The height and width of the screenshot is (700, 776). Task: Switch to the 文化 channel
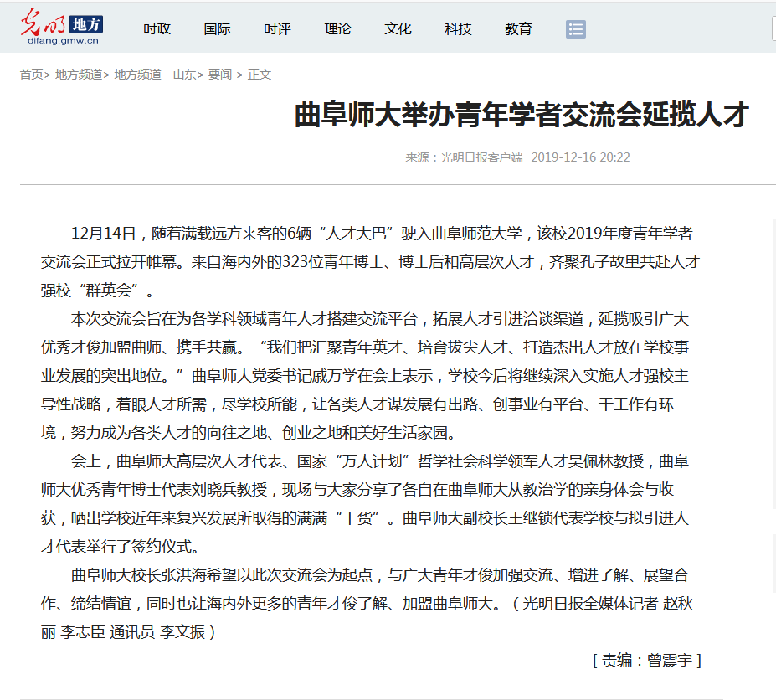(x=398, y=29)
